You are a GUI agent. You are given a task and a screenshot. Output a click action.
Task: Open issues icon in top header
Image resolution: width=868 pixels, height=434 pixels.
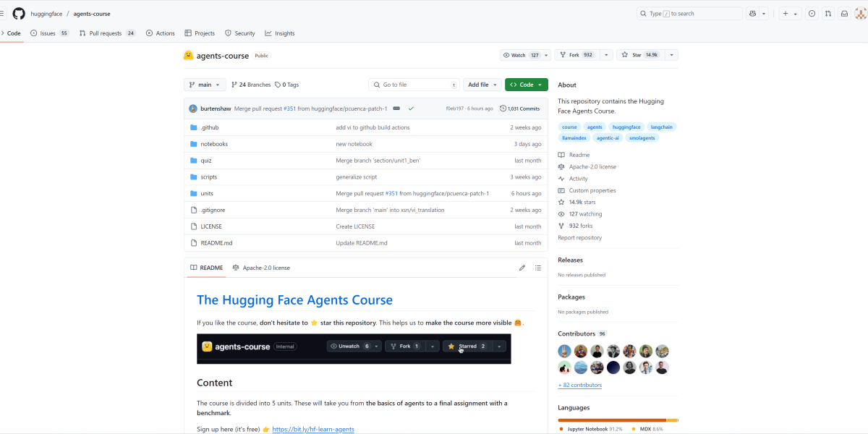[x=812, y=13]
